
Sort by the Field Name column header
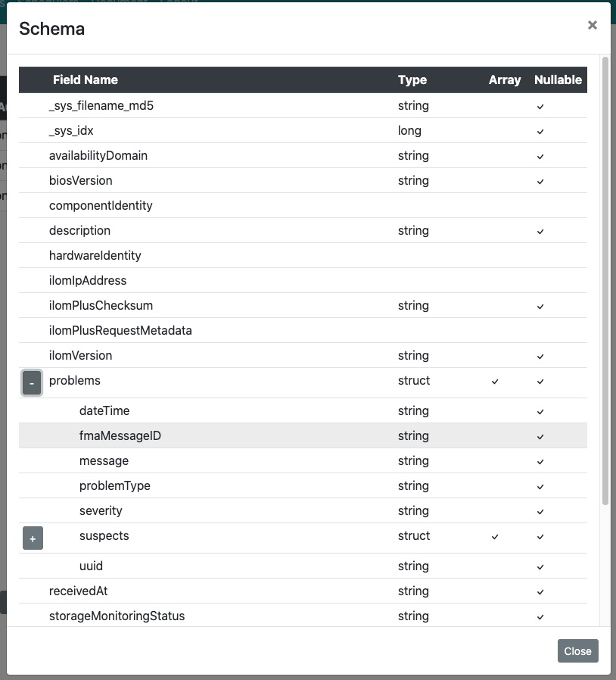(84, 80)
